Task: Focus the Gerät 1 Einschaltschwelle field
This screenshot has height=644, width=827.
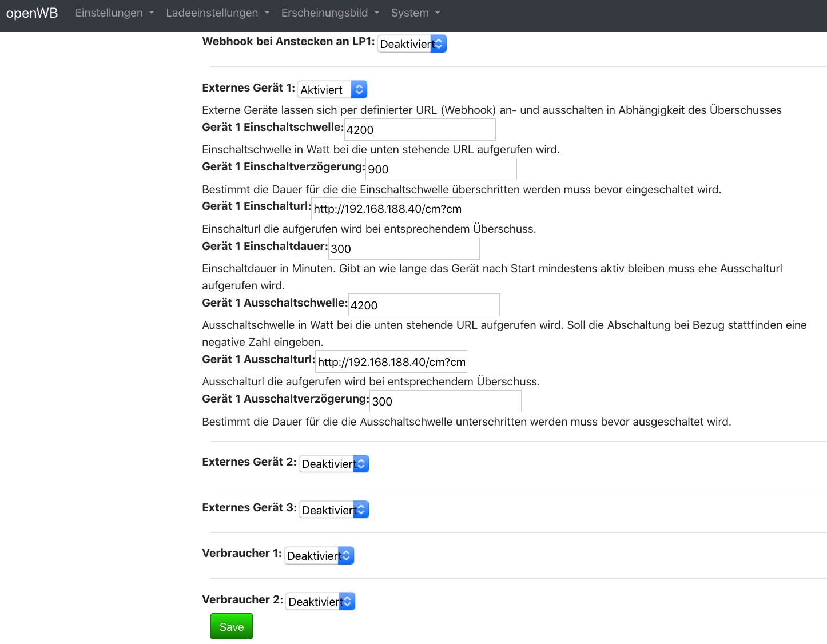Action: click(420, 130)
